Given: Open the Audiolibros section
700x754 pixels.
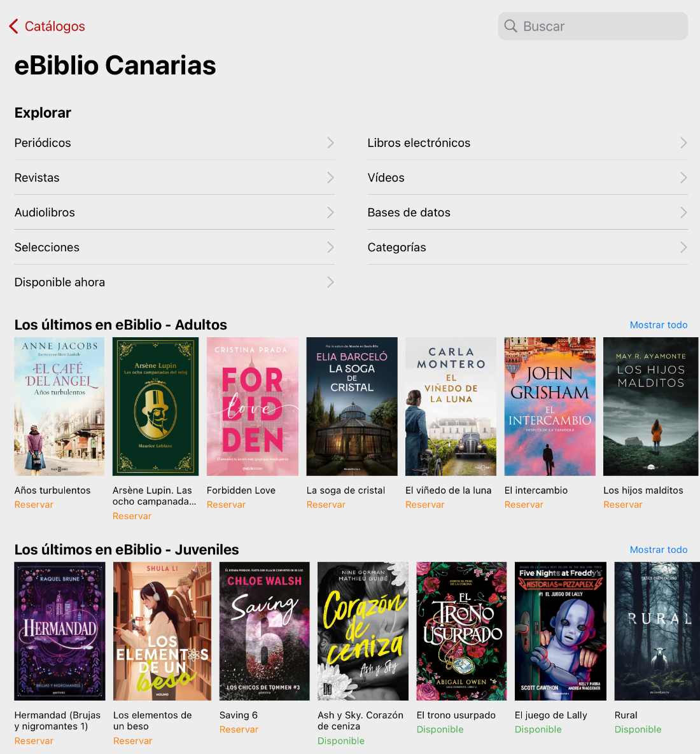Looking at the screenshot, I should 174,213.
